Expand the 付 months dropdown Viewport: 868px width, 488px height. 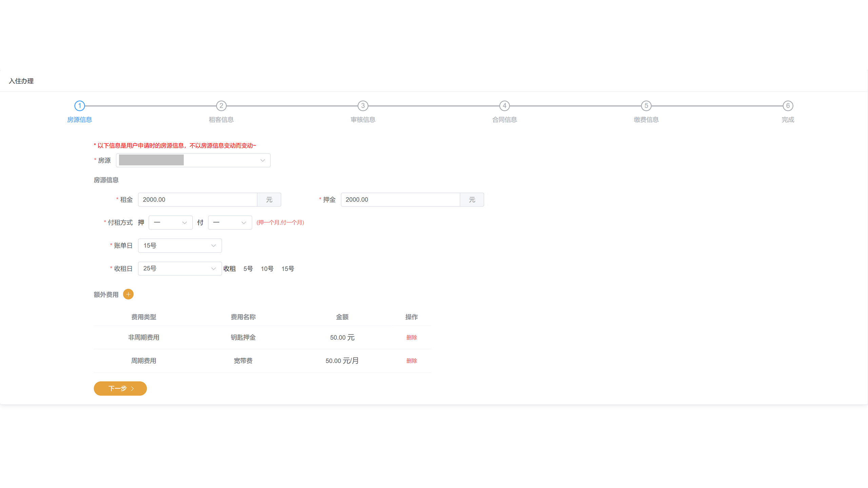click(230, 223)
